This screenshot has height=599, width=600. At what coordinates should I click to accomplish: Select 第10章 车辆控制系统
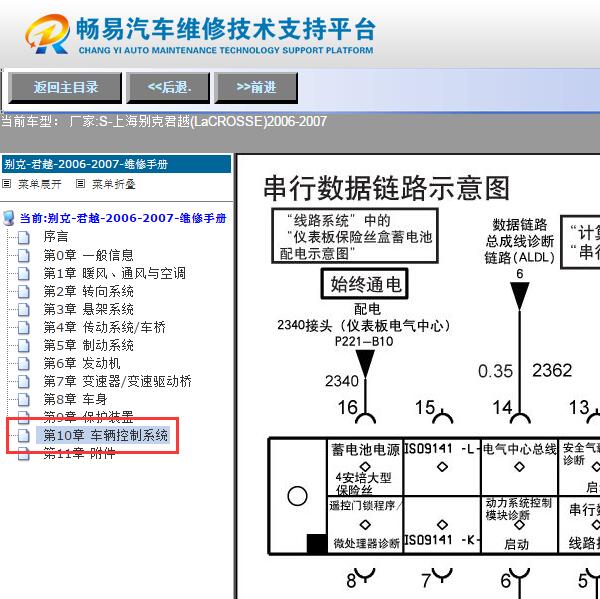pyautogui.click(x=103, y=436)
